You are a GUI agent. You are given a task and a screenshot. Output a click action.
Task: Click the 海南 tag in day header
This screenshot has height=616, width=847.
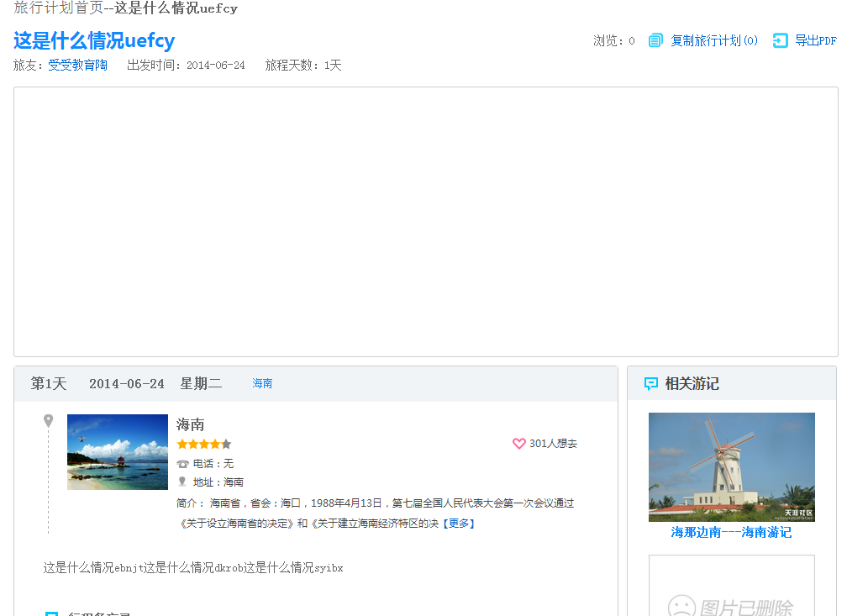coord(261,383)
